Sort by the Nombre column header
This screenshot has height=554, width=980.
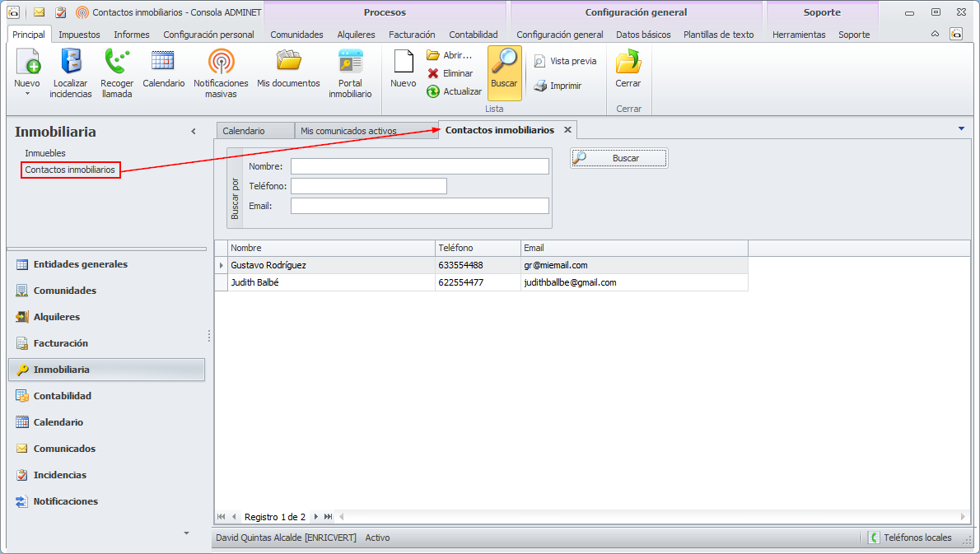tap(331, 248)
